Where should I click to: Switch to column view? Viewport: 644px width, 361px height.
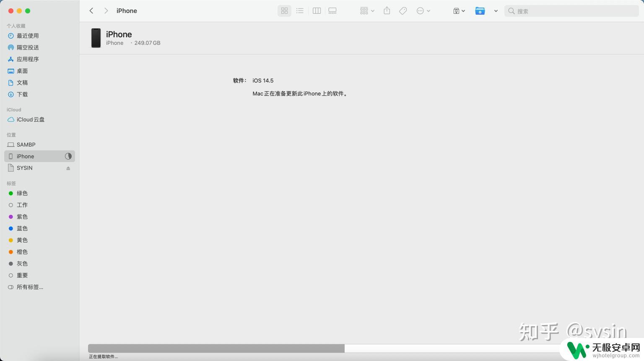(x=317, y=11)
